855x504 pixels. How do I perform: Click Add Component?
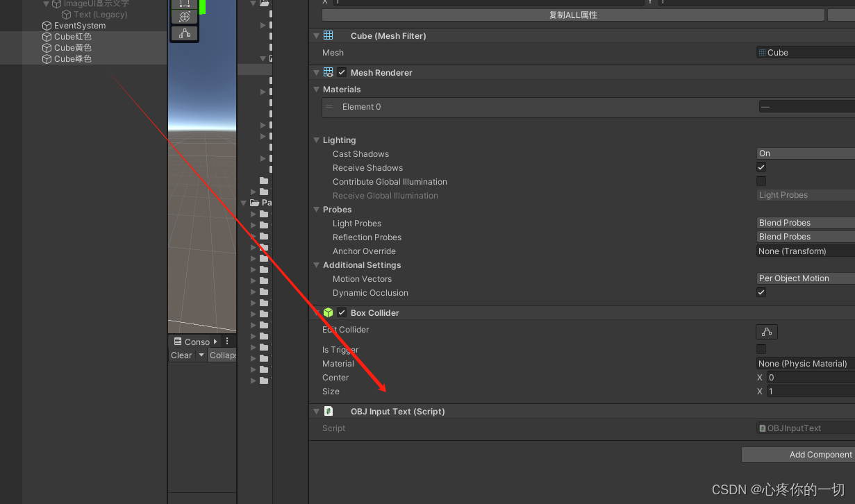coord(799,455)
